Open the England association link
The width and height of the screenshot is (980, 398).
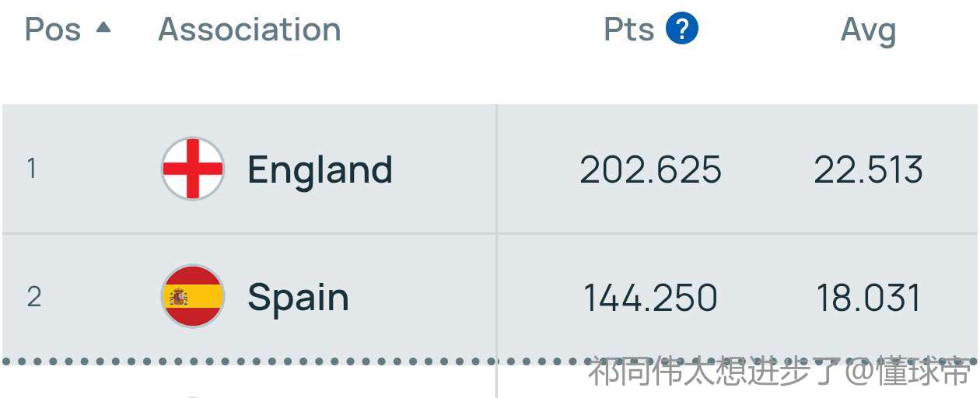(x=320, y=169)
